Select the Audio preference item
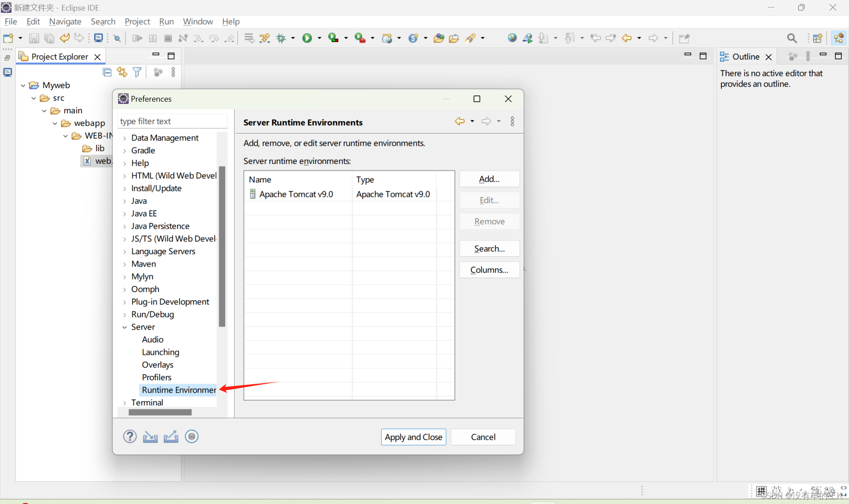 153,340
